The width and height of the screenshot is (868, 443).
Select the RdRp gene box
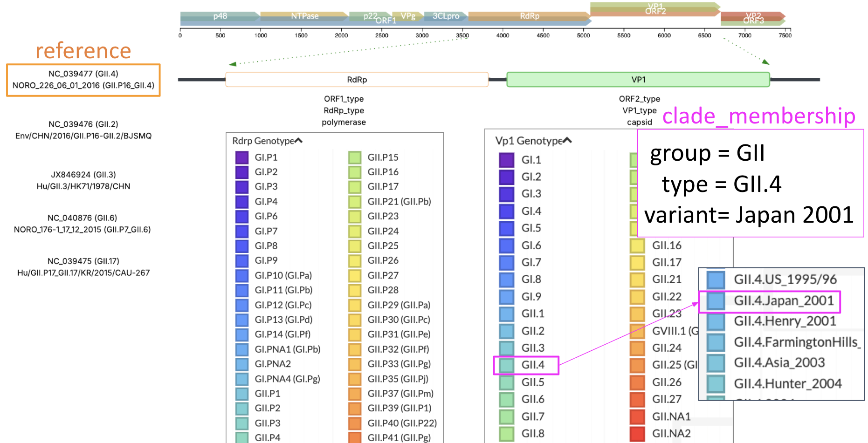357,80
